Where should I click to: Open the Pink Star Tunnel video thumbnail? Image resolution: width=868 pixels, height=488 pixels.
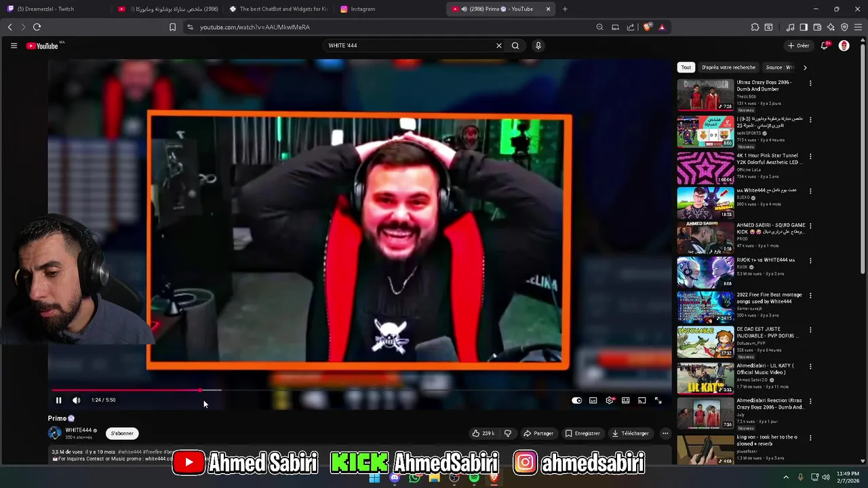coord(705,168)
